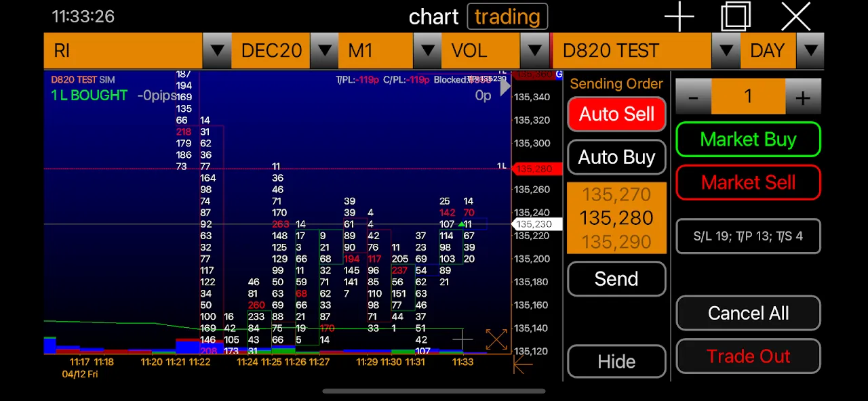Image resolution: width=868 pixels, height=401 pixels.
Task: Select 135,290 in the price picker
Action: pyautogui.click(x=616, y=242)
